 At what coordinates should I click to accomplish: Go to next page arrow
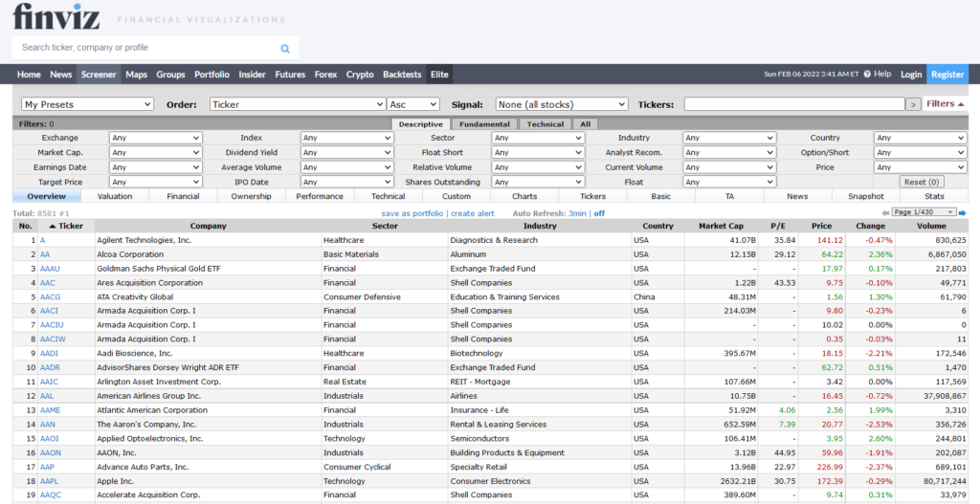(x=963, y=212)
